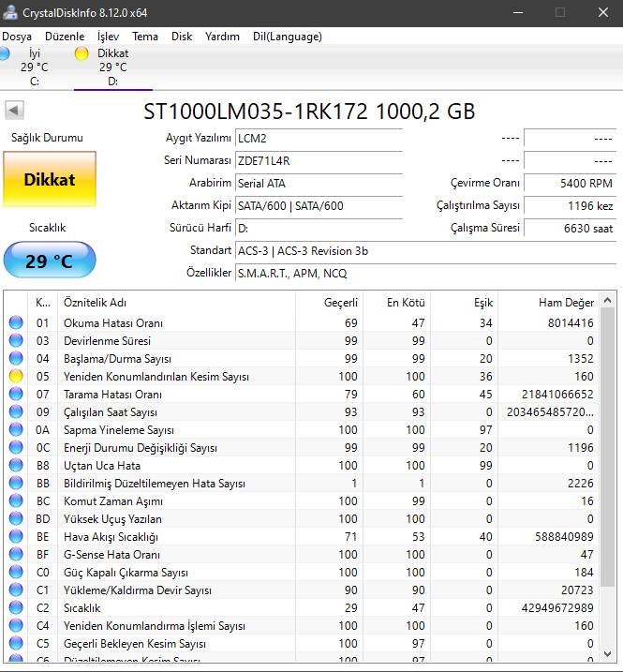Click raw value 21841066652 in Tarama Hatası row

(557, 394)
